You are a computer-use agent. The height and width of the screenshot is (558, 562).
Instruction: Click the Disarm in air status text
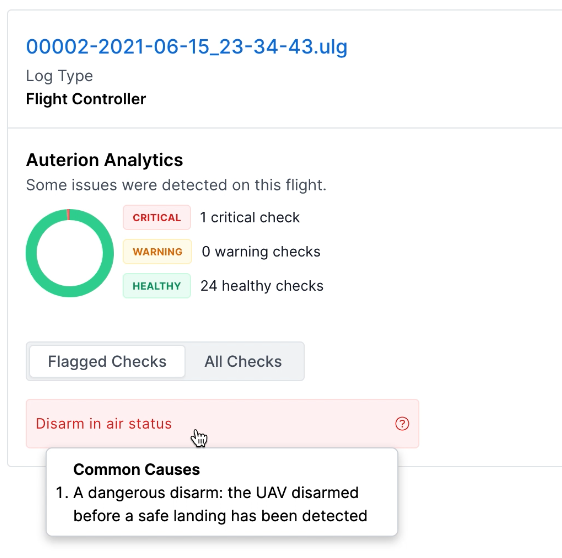pos(104,424)
